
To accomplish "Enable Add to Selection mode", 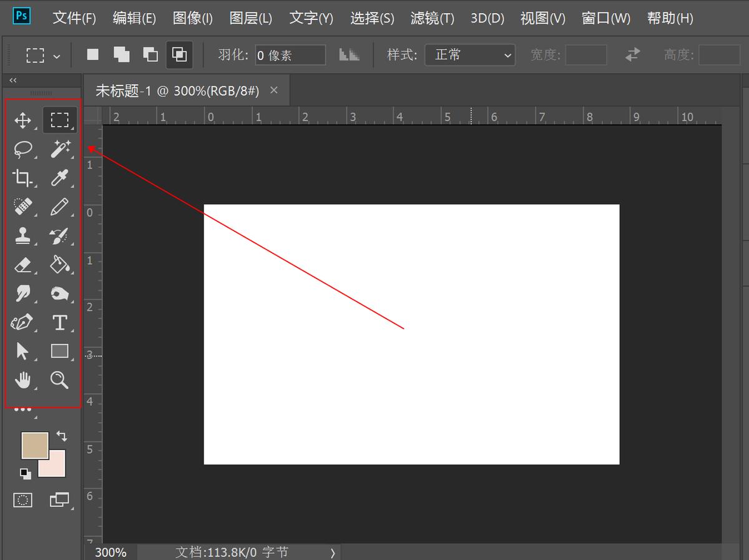I will tap(122, 55).
